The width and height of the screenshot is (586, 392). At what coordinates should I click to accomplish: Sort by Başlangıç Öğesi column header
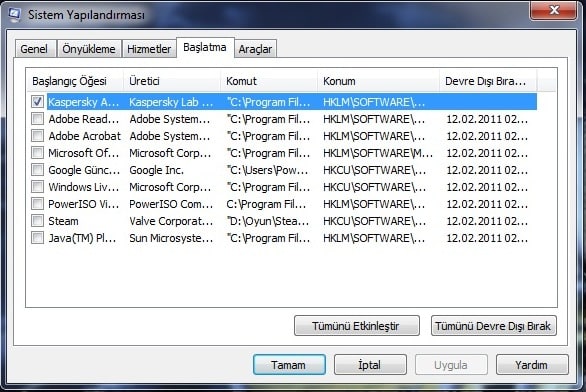click(75, 81)
